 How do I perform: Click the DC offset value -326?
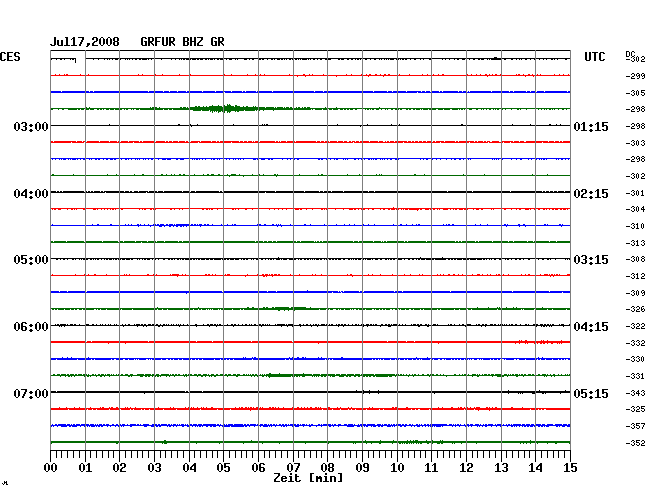[635, 309]
